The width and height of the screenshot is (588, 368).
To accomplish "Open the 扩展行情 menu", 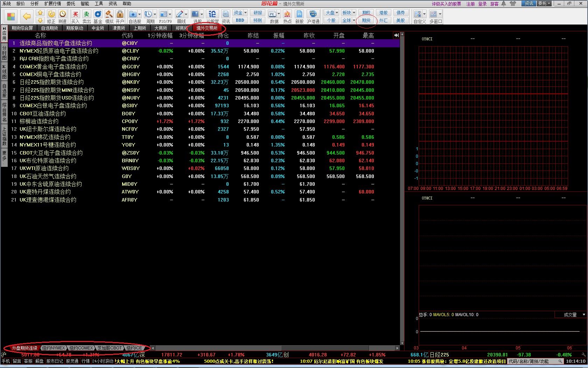I will coord(52,4).
